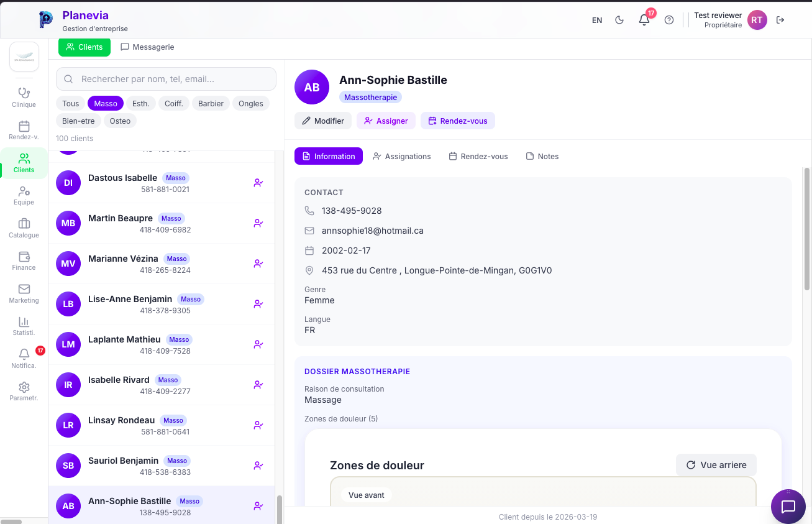Assign icon for Sauriol Benjamin

258,466
